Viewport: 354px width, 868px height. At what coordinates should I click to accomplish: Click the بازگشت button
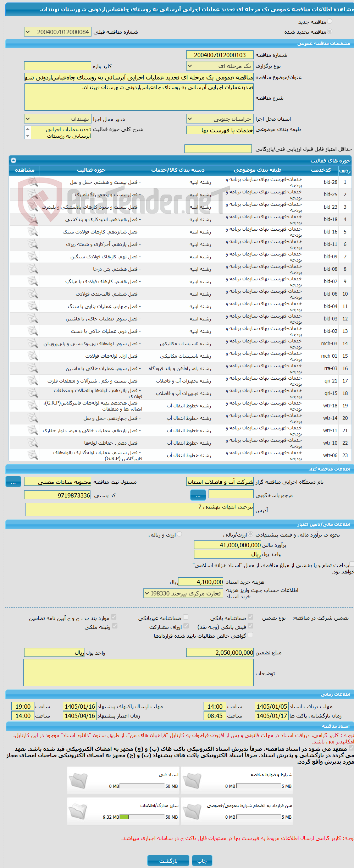click(x=168, y=861)
